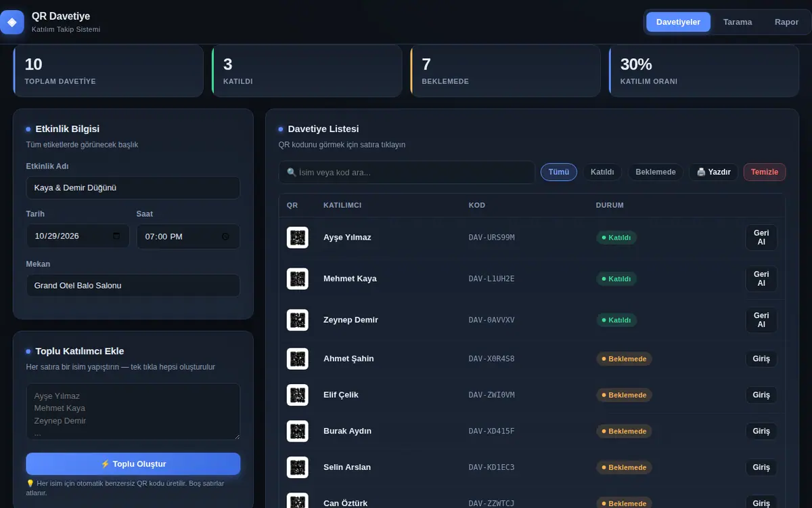The width and height of the screenshot is (812, 508).
Task: Open the QR code thumbnail for Ahmet Şahin
Action: tap(298, 359)
